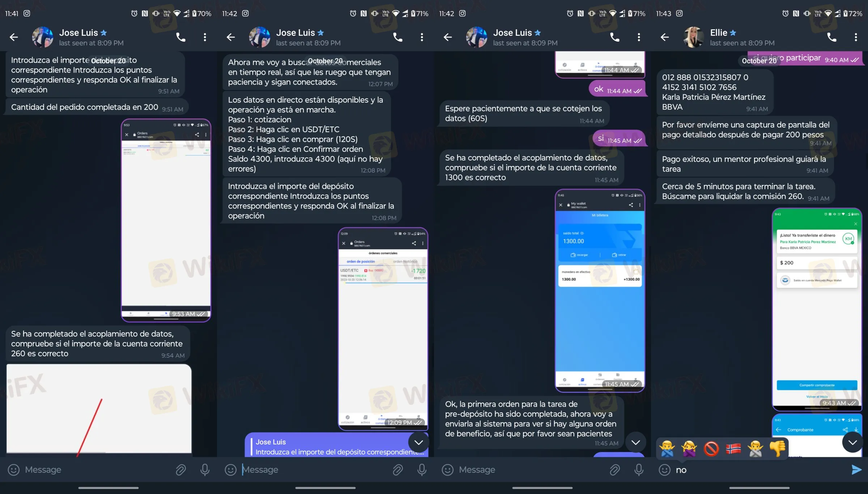Go back from the third Jose Luis chat
This screenshot has height=494, width=868.
[448, 37]
